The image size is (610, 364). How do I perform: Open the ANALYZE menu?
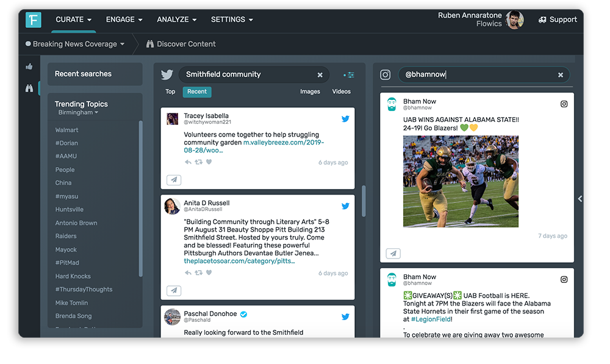(177, 20)
